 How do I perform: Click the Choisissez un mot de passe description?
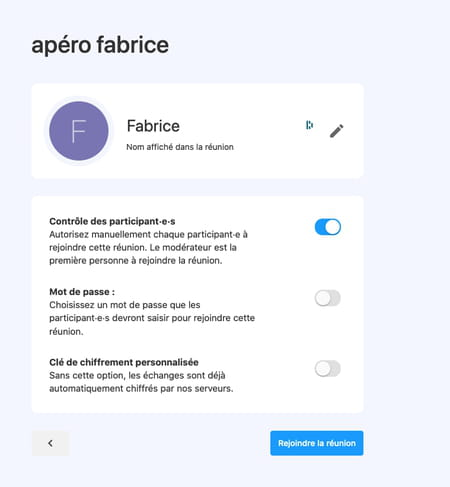[x=152, y=318]
